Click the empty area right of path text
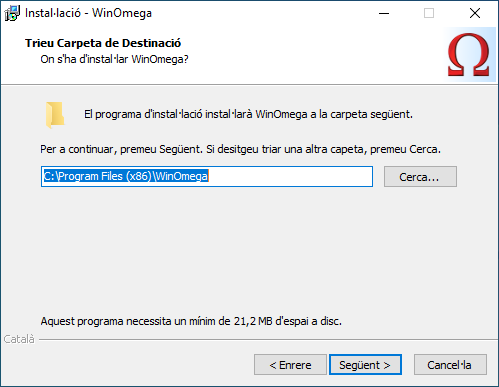499x387 pixels. click(x=290, y=177)
